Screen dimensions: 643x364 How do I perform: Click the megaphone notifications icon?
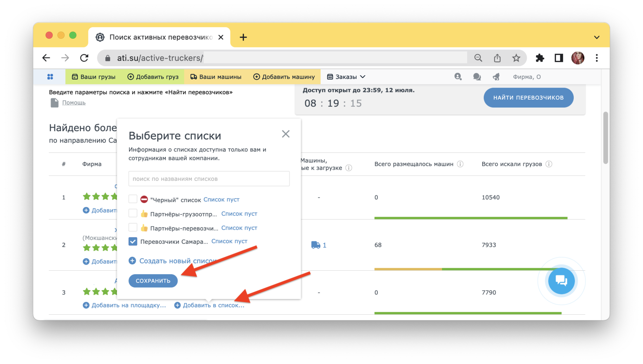pyautogui.click(x=496, y=77)
